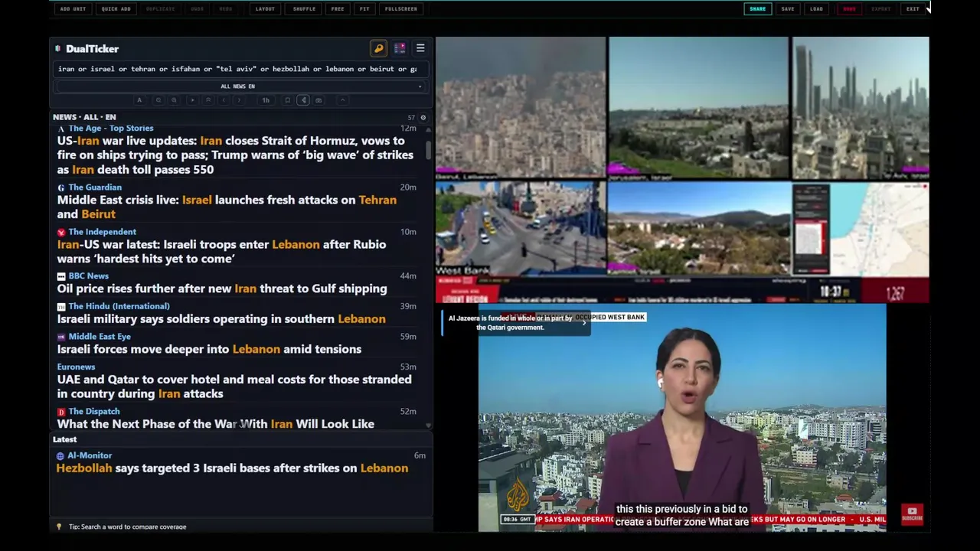Click the BBC News source name

click(x=88, y=276)
